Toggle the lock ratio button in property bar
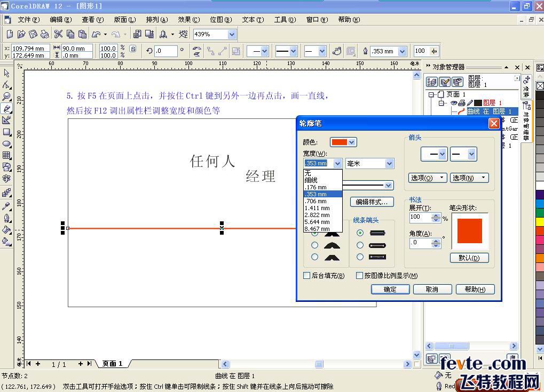544x392 pixels. click(x=133, y=49)
